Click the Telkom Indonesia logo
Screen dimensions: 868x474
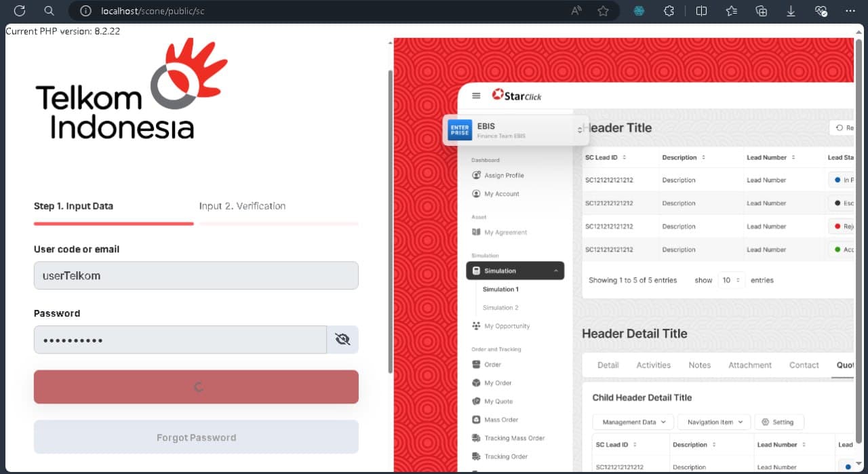tap(131, 89)
